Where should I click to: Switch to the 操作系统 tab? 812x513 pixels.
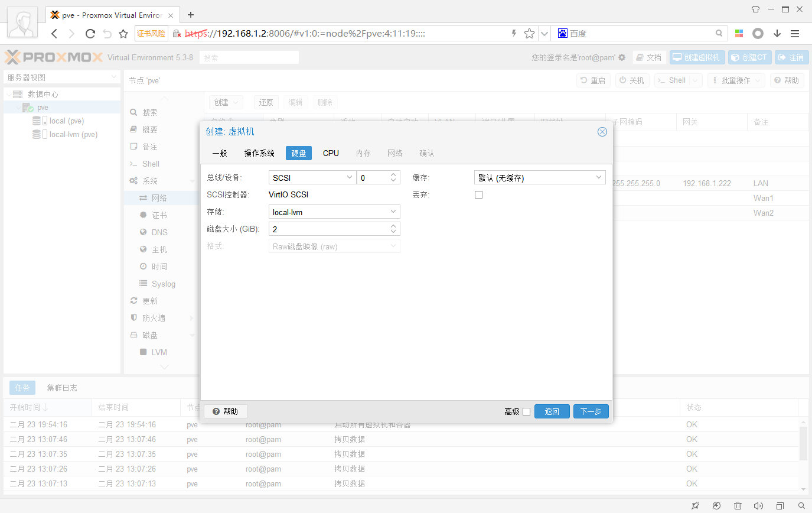(x=259, y=153)
